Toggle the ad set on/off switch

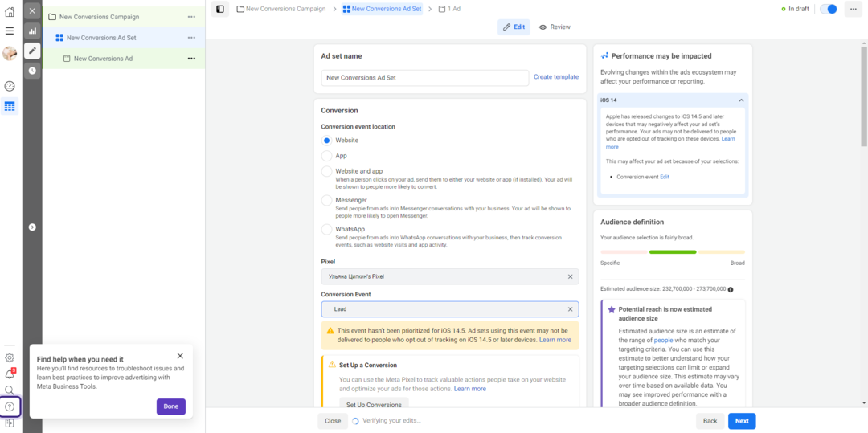828,9
